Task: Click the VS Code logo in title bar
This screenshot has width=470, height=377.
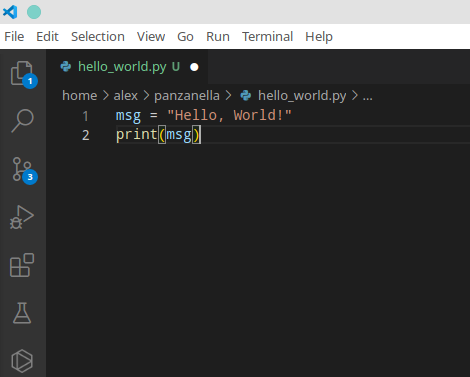Action: (x=10, y=12)
